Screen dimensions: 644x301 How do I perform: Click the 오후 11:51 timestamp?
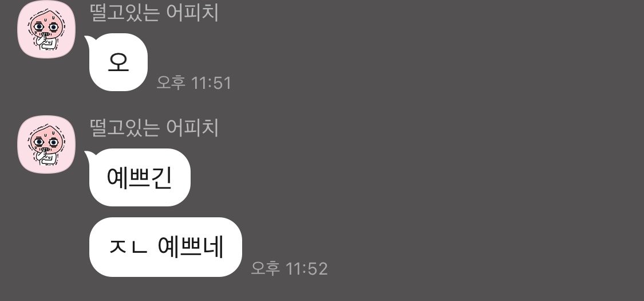tap(194, 83)
